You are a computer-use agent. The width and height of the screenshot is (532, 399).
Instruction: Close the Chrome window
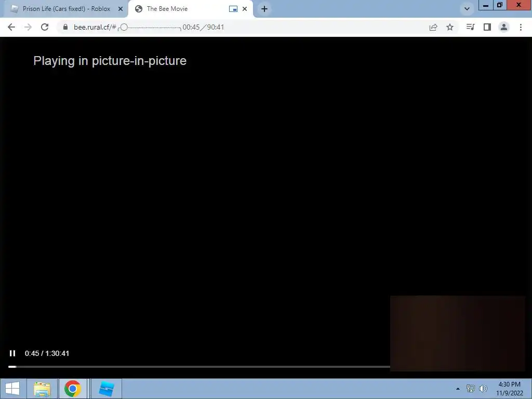click(519, 5)
